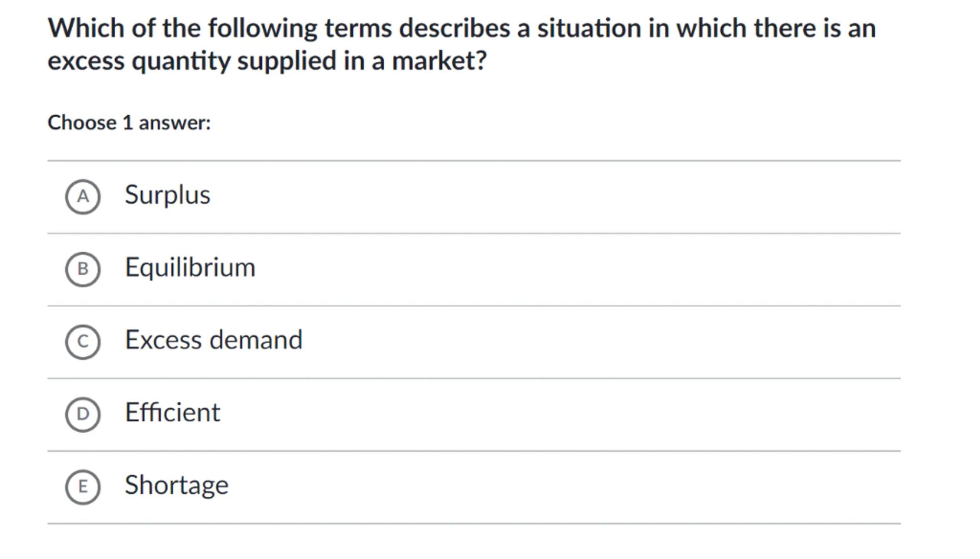Pick the circled C answer bubble
The image size is (980, 559).
click(x=83, y=342)
